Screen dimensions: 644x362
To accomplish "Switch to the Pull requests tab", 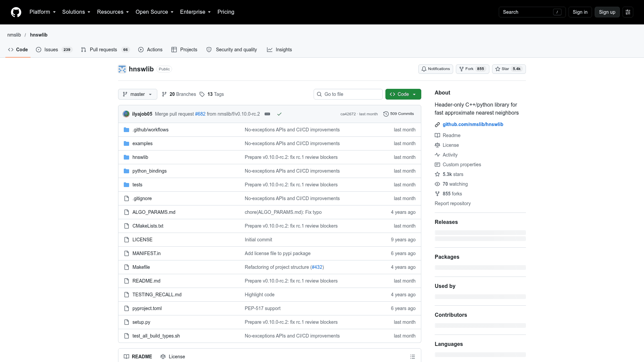I will coord(105,50).
